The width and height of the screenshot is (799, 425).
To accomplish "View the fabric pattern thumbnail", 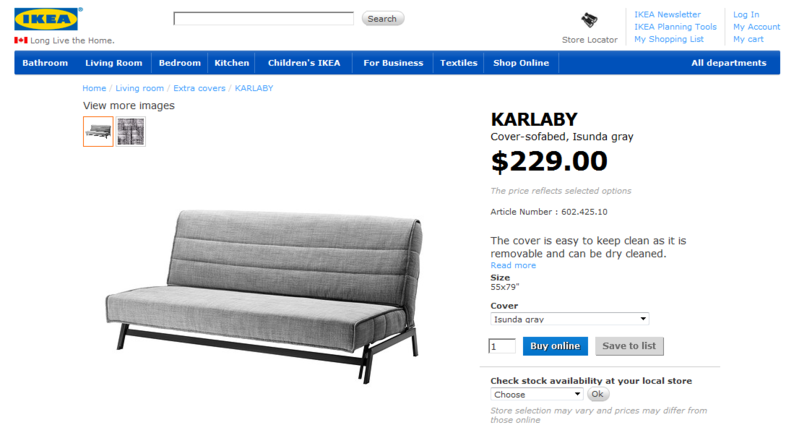I will coord(131,131).
